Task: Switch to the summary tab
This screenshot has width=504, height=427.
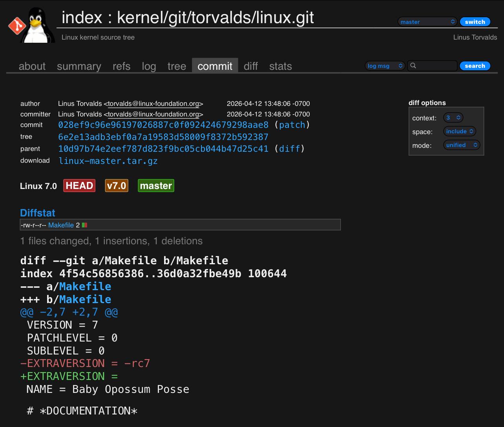Action: click(x=79, y=66)
